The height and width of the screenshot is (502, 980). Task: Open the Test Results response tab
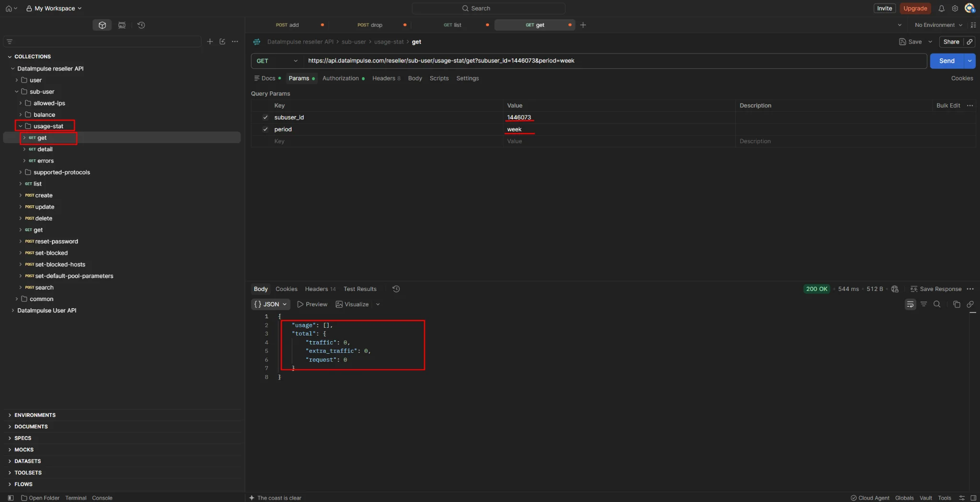(360, 289)
